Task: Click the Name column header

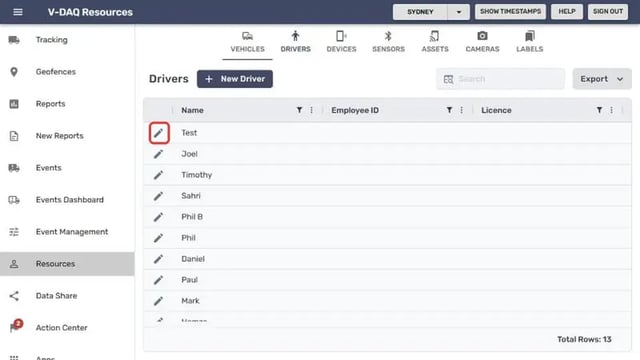Action: [x=192, y=110]
